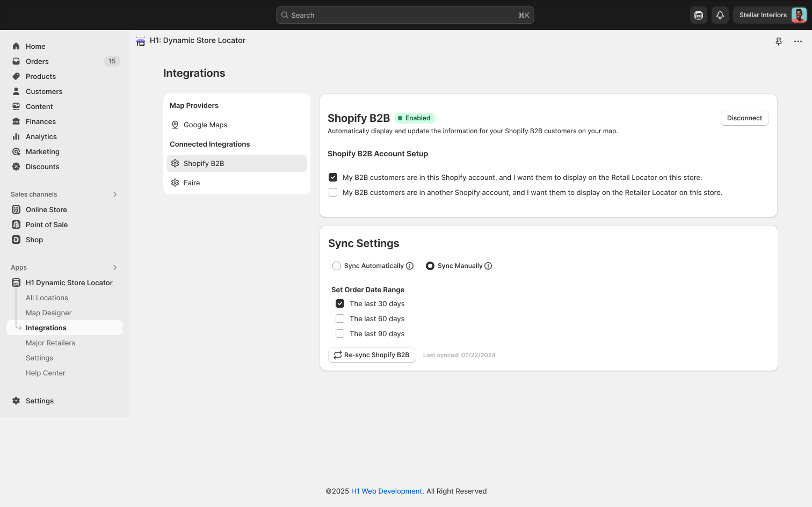Image resolution: width=812 pixels, height=507 pixels.
Task: Click the Marketing target icon
Action: click(16, 151)
